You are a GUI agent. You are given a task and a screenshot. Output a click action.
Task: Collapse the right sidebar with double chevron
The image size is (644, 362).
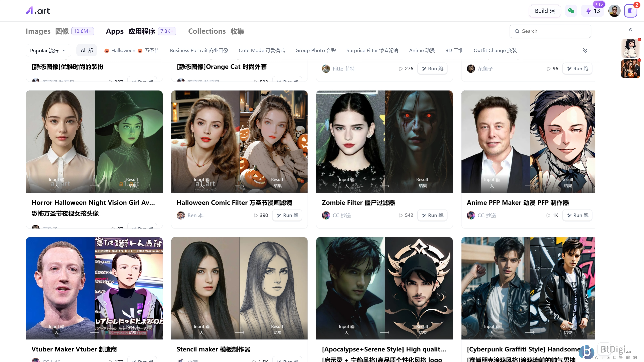coord(630,30)
